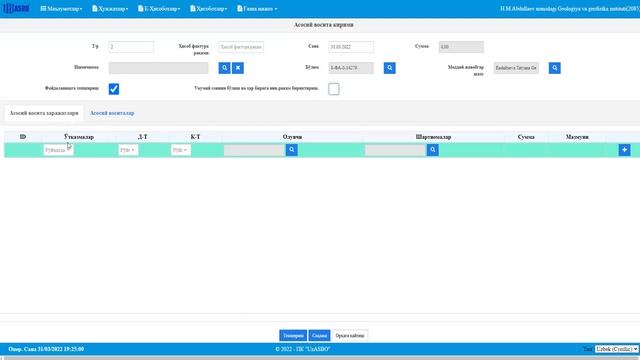Click the Орқага қайтиш button
Image resolution: width=640 pixels, height=360 pixels.
[350, 336]
